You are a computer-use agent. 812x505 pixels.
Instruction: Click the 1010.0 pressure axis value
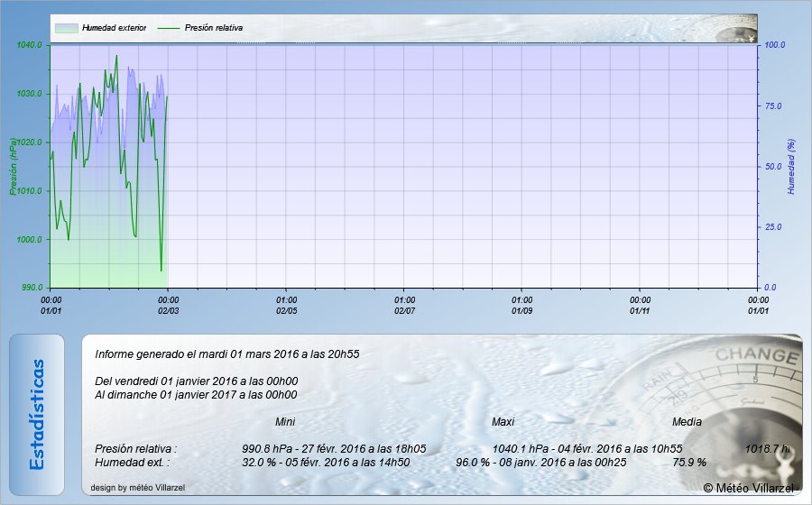point(30,191)
